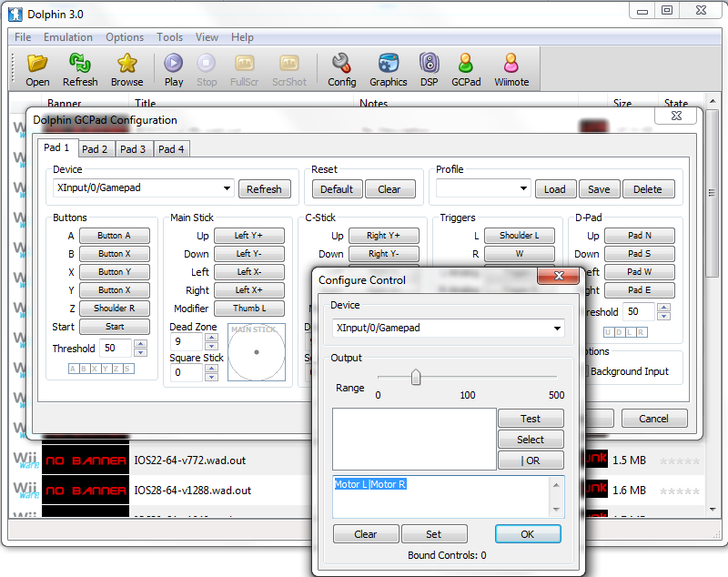728x577 pixels.
Task: Click the Motor L|Motor R expression field
Action: [448, 497]
